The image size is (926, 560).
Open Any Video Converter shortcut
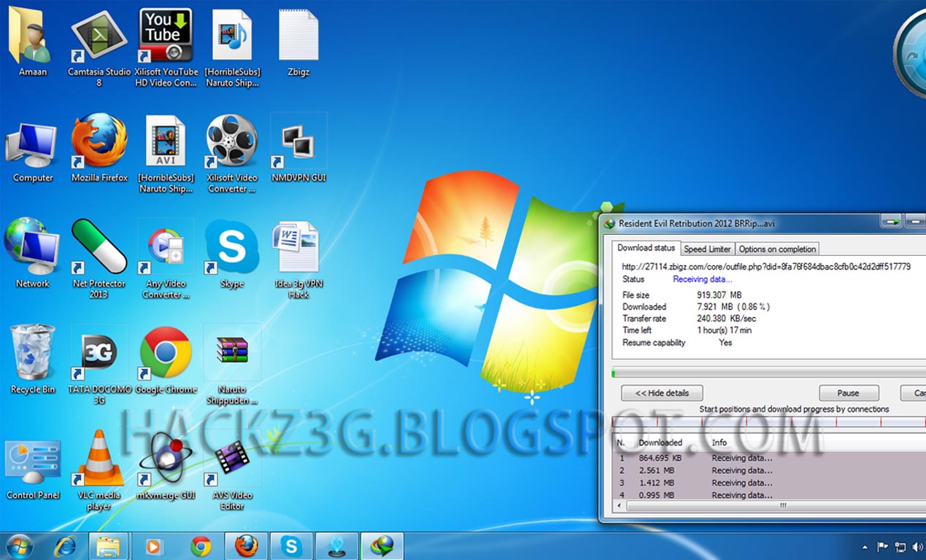point(166,259)
